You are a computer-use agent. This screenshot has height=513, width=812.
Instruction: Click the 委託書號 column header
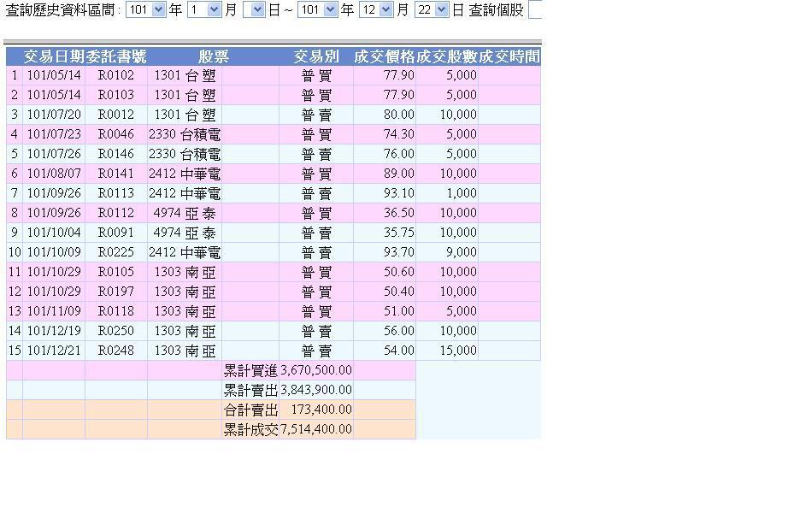(116, 57)
